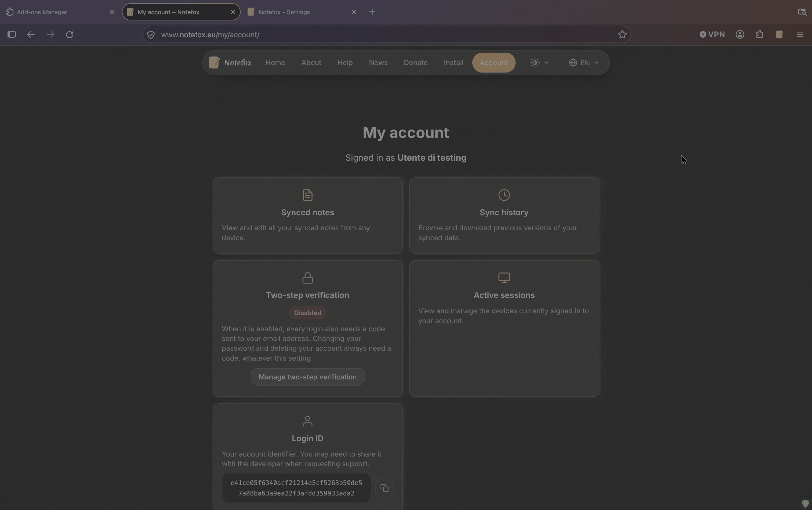Go forward to the next page
This screenshot has height=510, width=812.
[x=50, y=34]
